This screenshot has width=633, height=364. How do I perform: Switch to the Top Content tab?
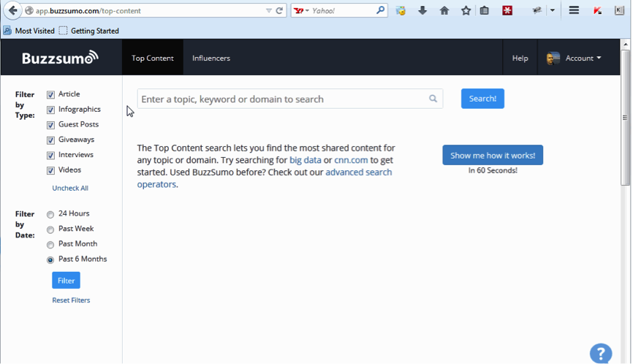[153, 58]
